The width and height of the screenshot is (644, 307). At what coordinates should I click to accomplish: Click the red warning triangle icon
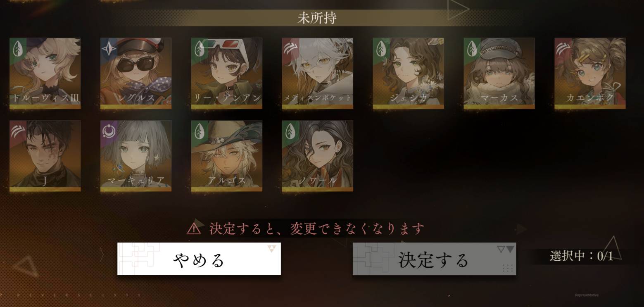tap(194, 228)
